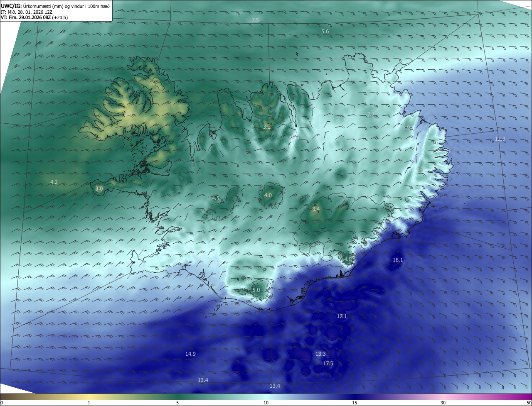This screenshot has width=532, height=406.
Task: Click the 6.9 value label
Action: click(406, 128)
